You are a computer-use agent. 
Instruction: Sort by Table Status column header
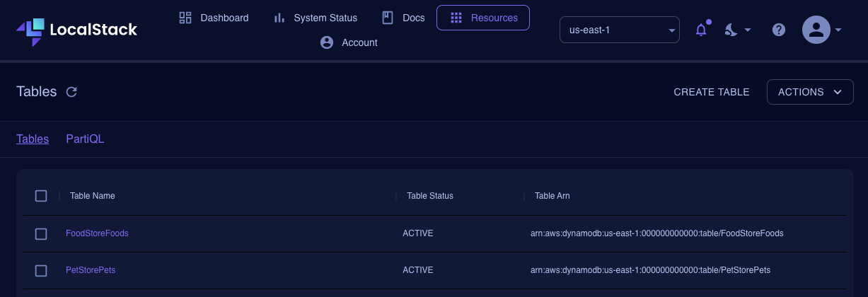[430, 195]
